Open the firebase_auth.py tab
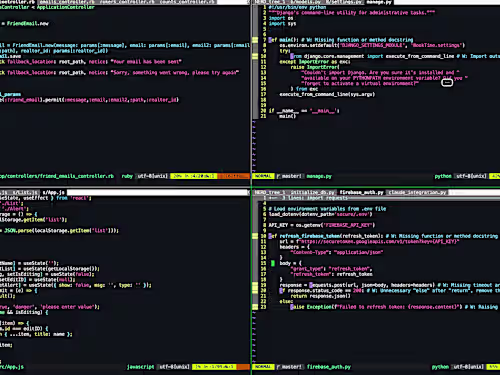The image size is (500, 375). pyautogui.click(x=362, y=192)
